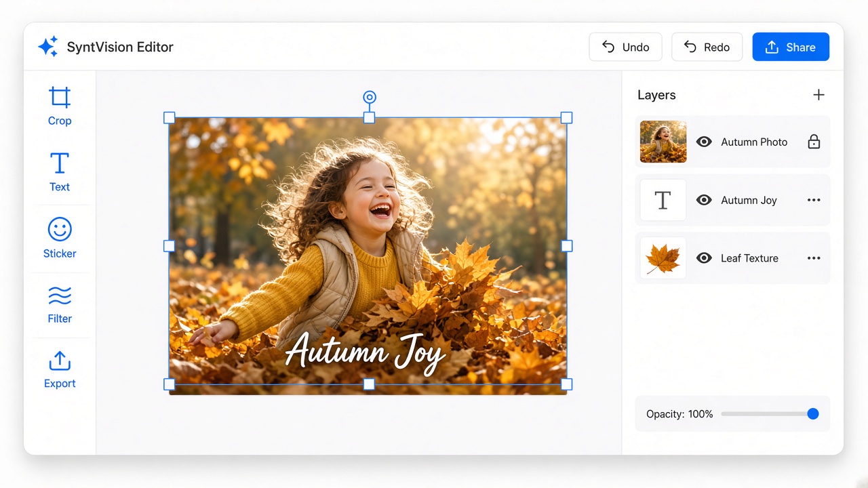Click the Leaf Texture layer name
Image resolution: width=868 pixels, height=488 pixels.
[x=749, y=258]
